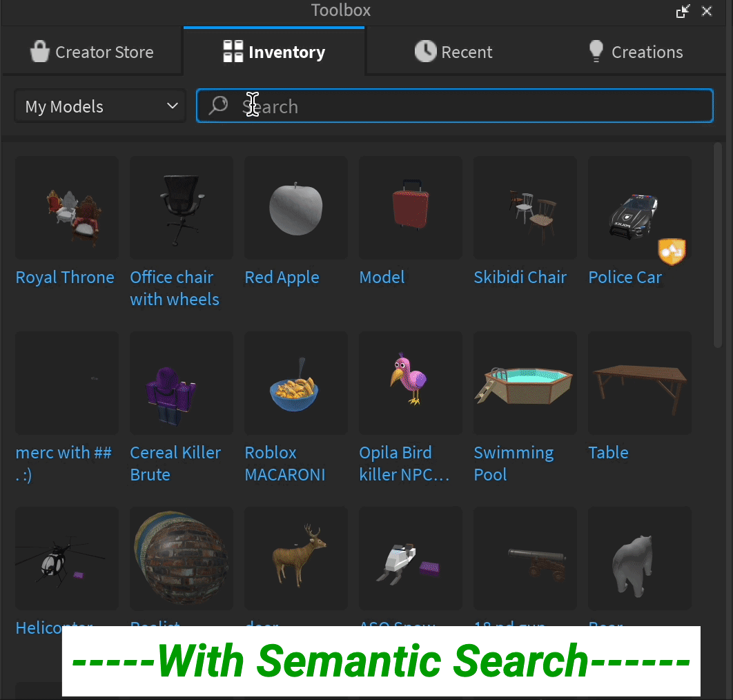Select the Office chair with wheels thumbnail
This screenshot has height=700, width=733.
point(182,208)
